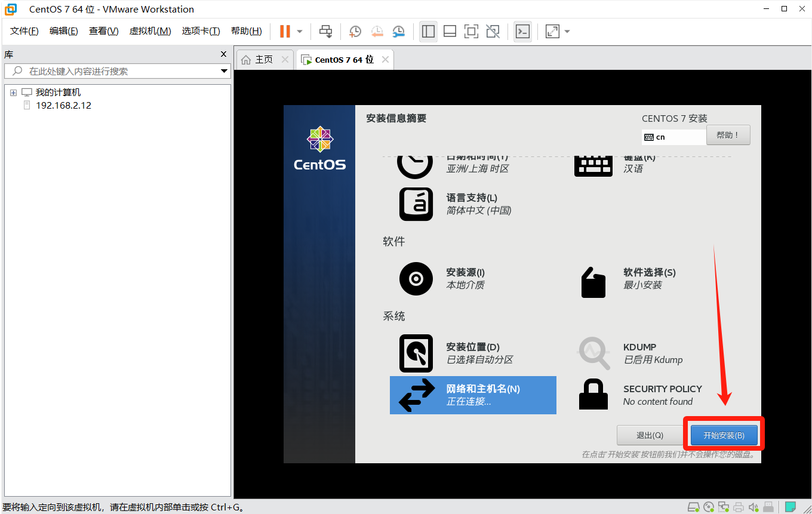Click the 开始安装(B) button
Viewport: 812px width, 514px height.
tap(724, 435)
